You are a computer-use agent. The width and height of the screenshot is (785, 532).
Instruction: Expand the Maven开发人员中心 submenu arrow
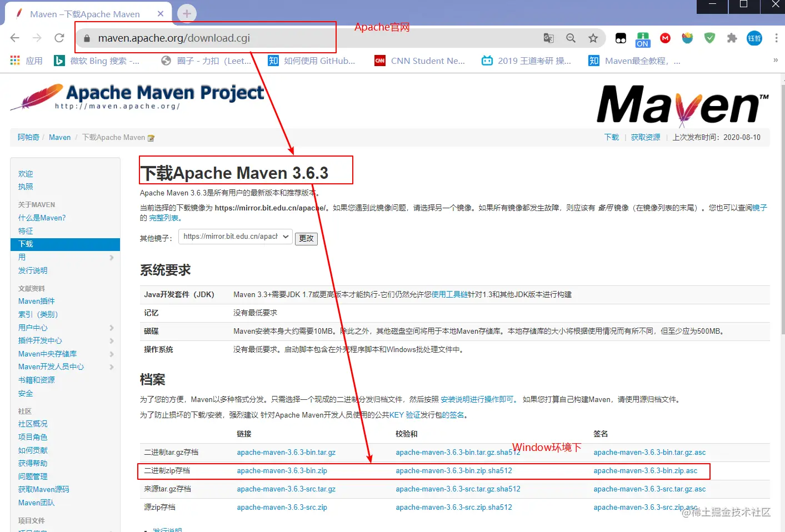(x=112, y=367)
